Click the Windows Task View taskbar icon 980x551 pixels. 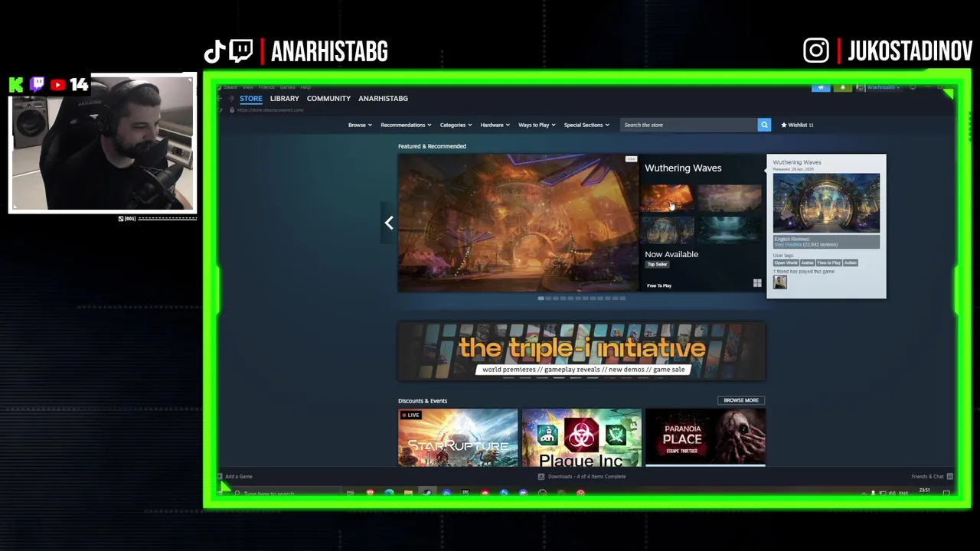[350, 493]
